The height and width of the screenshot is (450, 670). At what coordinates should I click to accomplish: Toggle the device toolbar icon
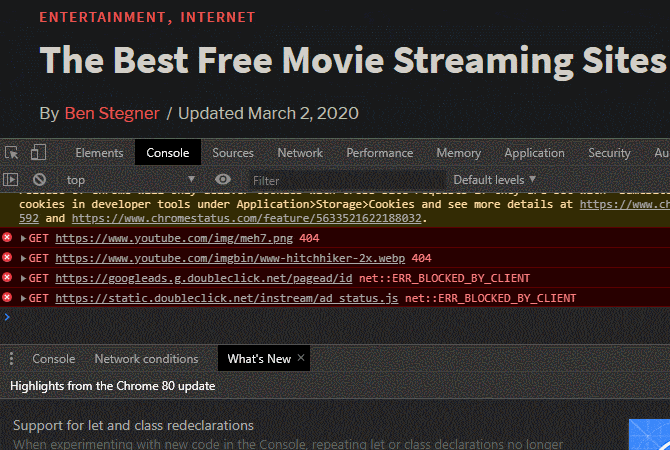coord(38,152)
